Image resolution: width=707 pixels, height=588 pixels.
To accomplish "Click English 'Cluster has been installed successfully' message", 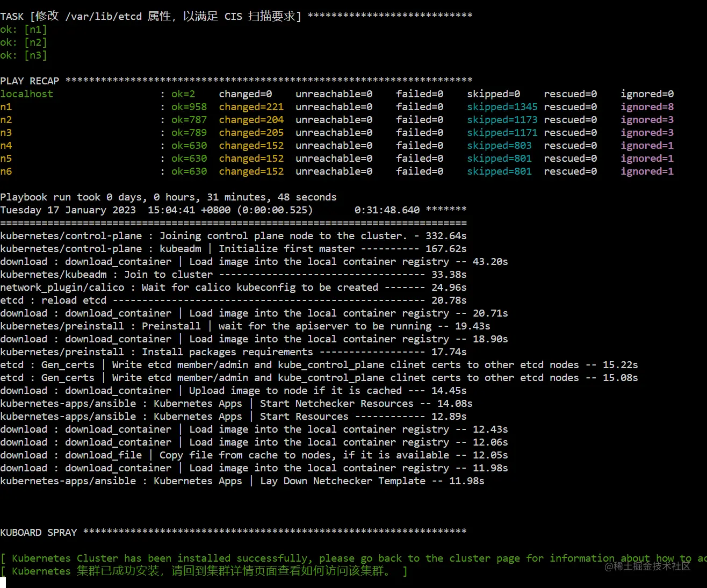I will [353, 558].
